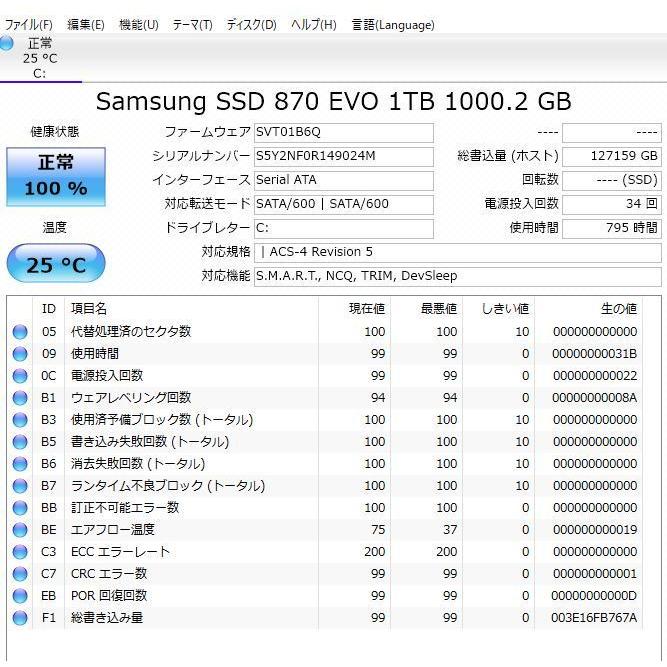Screen dimensions: 667x667
Task: Open the 編集(E) menu
Action: [x=86, y=25]
